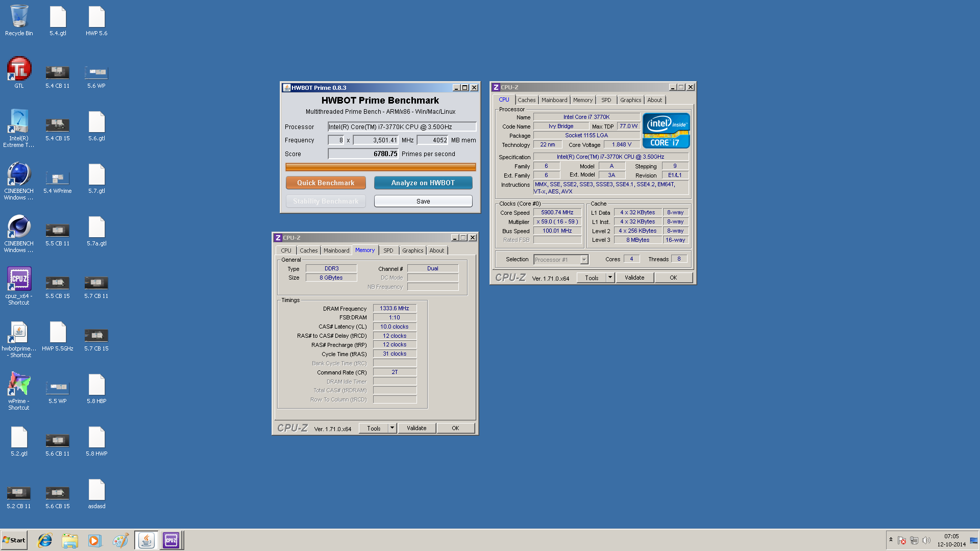Open the 5.6 CB 11 screenshot icon
Image resolution: width=980 pixels, height=551 pixels.
pyautogui.click(x=58, y=444)
